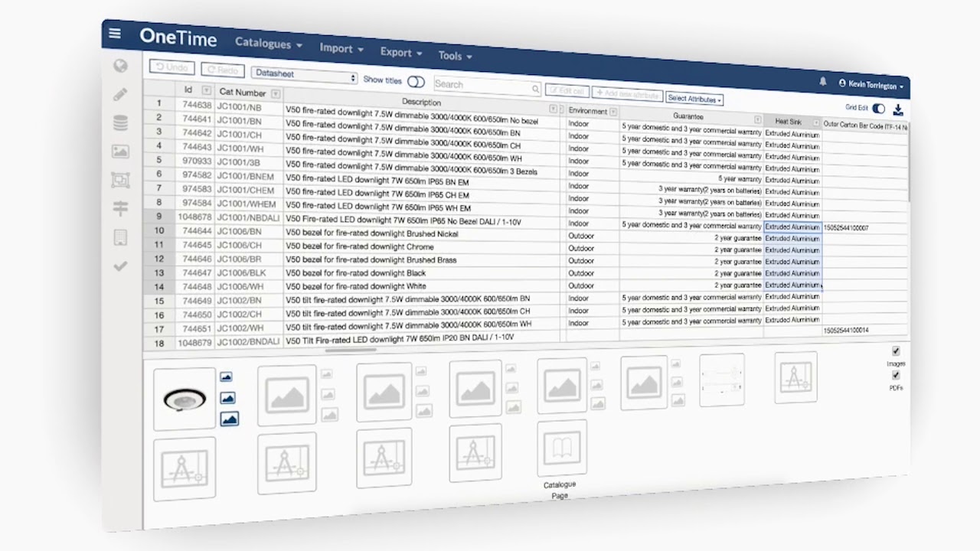Screen dimensions: 980x551
Task: Select description 'V50 bezel for fire-rated downlight Chrome'
Action: (x=422, y=247)
